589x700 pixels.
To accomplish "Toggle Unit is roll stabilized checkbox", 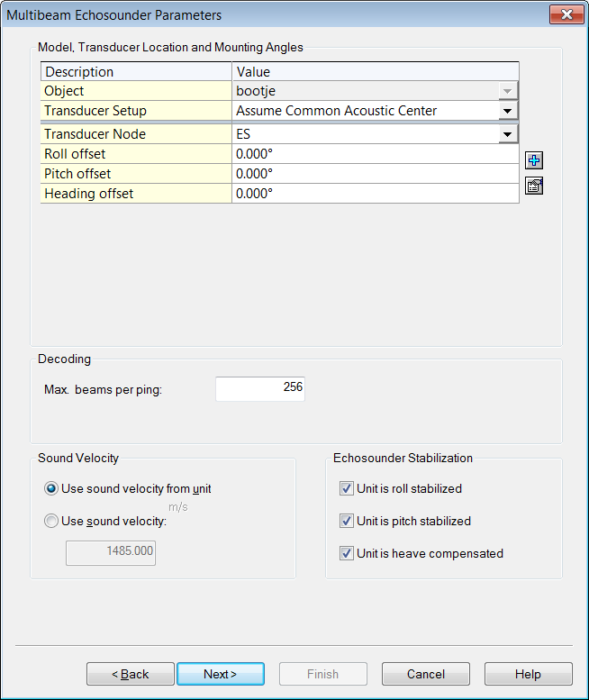I will [347, 489].
